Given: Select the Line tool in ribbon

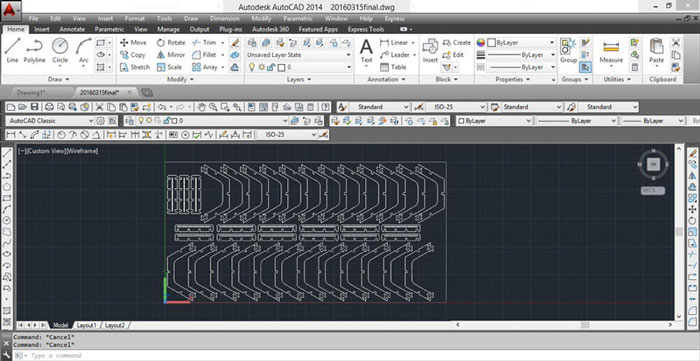Looking at the screenshot, I should (12, 50).
